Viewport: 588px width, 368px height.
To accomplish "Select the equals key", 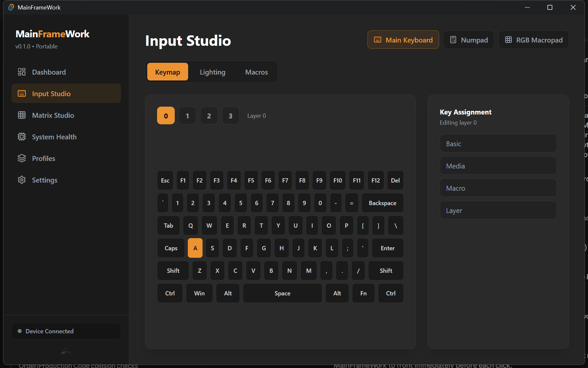I will click(x=352, y=203).
